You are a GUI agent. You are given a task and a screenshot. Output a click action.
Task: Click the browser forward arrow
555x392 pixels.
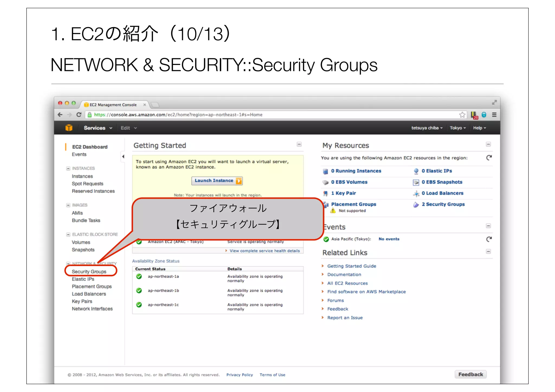[x=69, y=115]
